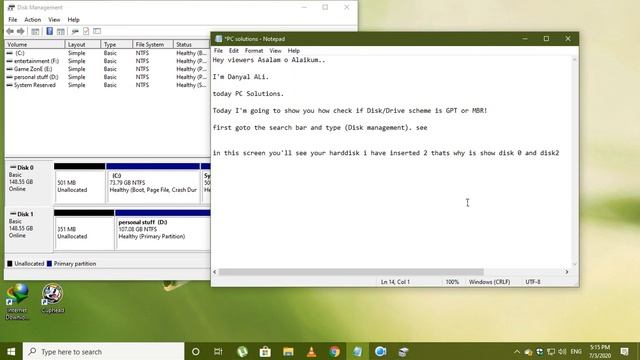Click the volume speaker icon in system tray
The width and height of the screenshot is (640, 360).
point(562,351)
